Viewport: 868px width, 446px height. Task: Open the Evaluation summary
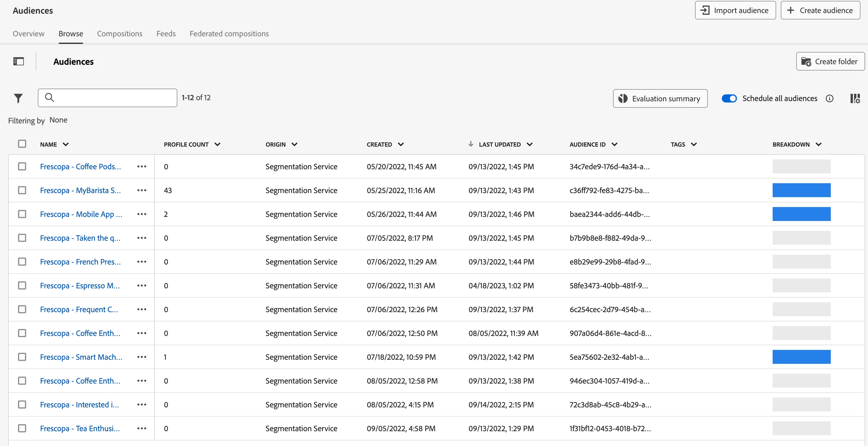point(660,98)
